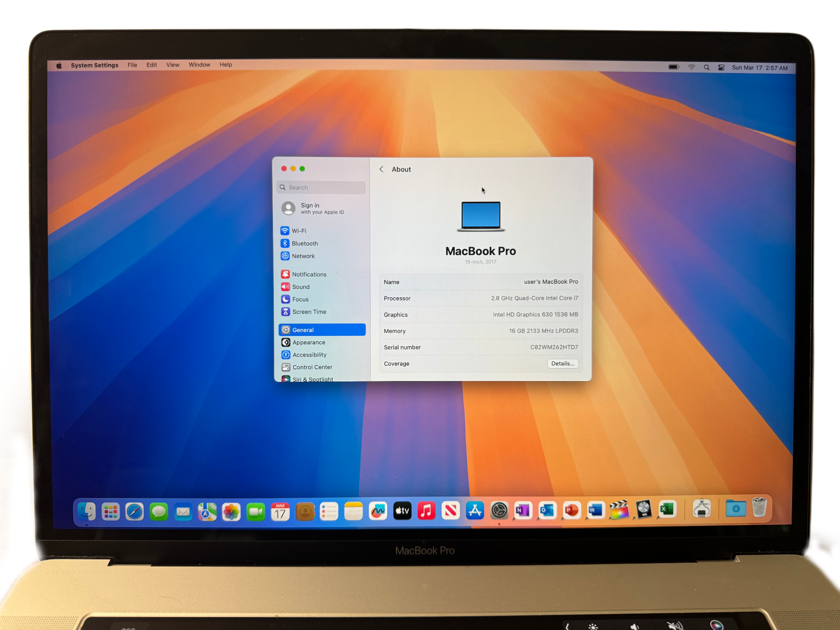Click "16 GB 2133 MHz LPDDR3" memory value

543,331
